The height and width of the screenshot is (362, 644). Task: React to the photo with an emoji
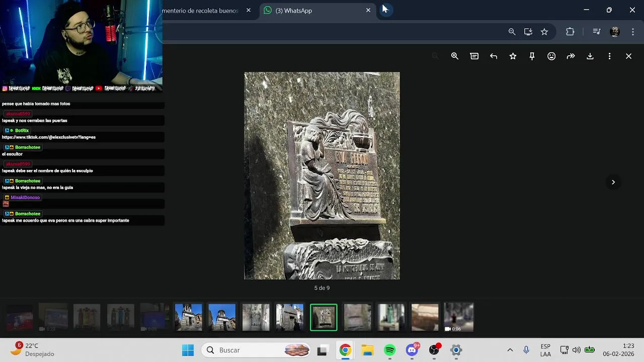[x=551, y=56]
